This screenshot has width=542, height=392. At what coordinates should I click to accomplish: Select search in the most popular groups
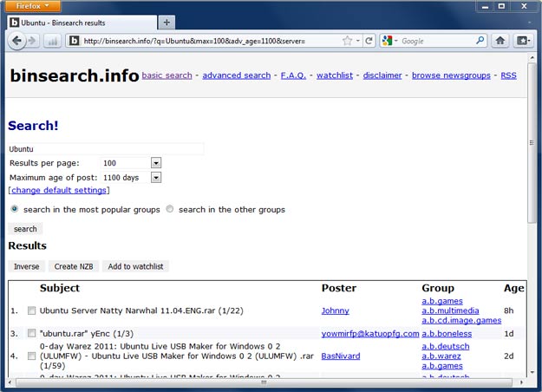(14, 209)
